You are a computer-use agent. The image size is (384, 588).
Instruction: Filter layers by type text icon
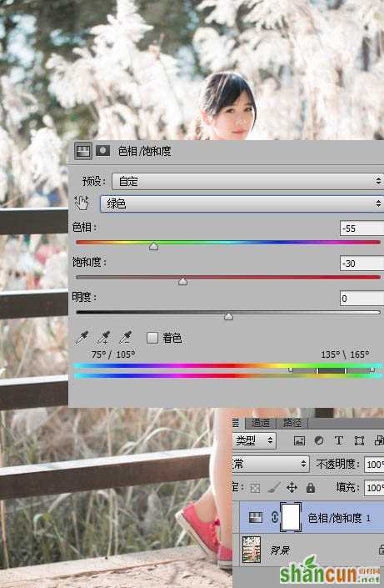339,440
